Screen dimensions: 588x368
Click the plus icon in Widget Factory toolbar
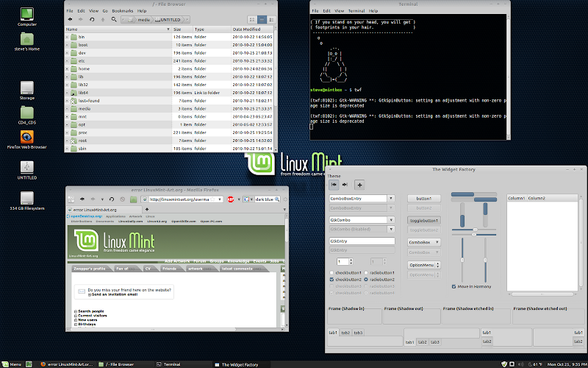(x=359, y=185)
